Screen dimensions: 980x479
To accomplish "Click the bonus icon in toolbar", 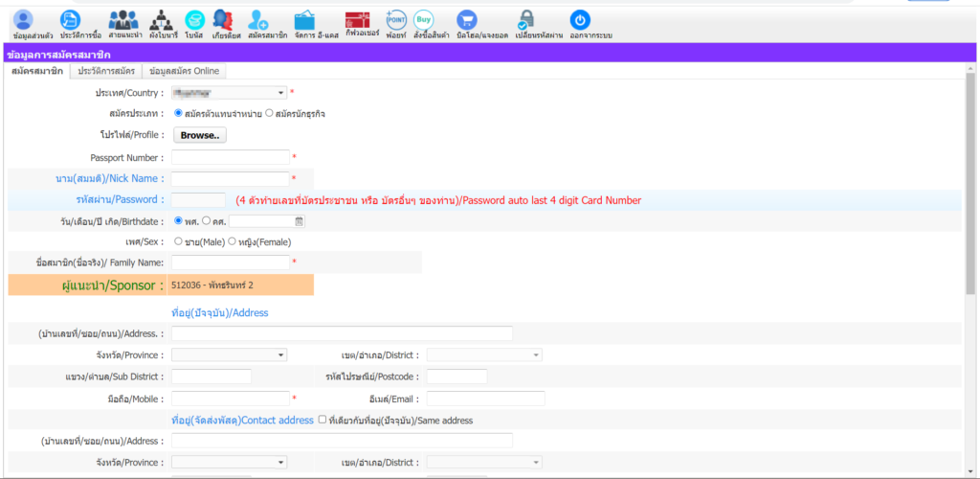I will pos(194,19).
